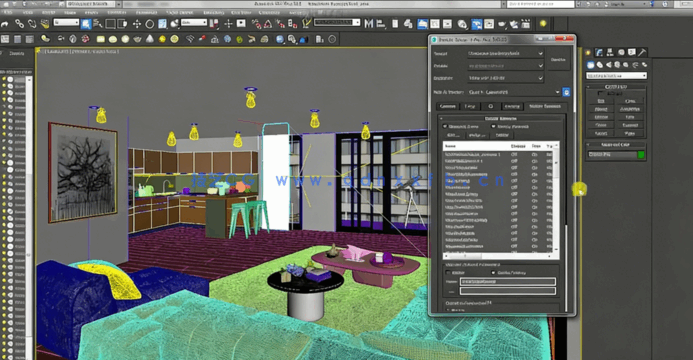Click the Box object type button

[x=601, y=101]
